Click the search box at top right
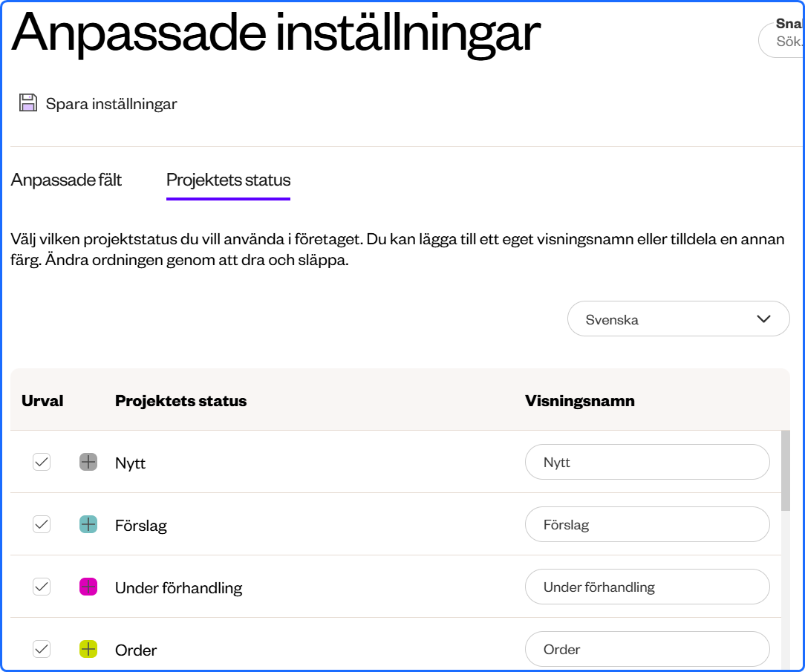 click(781, 41)
